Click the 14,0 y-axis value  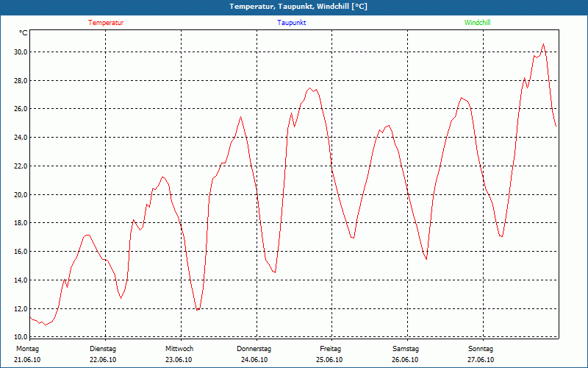[x=21, y=280]
